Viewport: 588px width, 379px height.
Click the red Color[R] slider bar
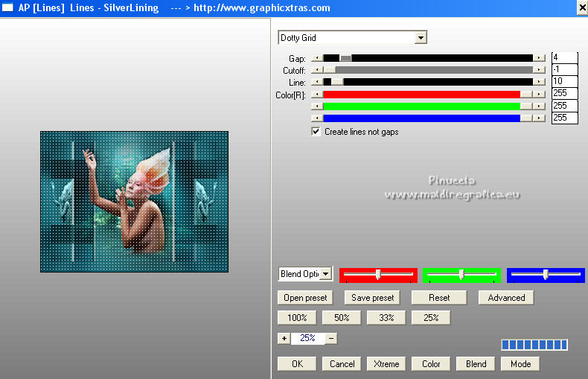(x=428, y=95)
